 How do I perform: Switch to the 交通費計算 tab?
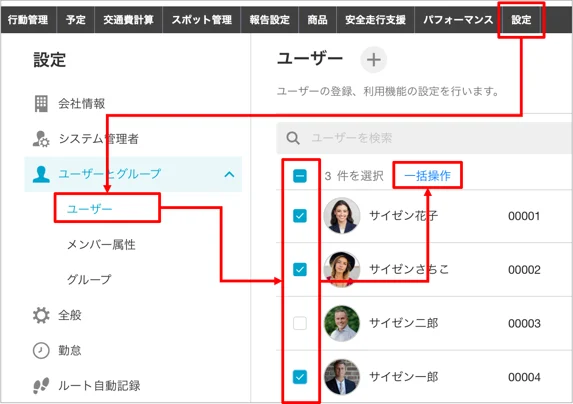(128, 19)
